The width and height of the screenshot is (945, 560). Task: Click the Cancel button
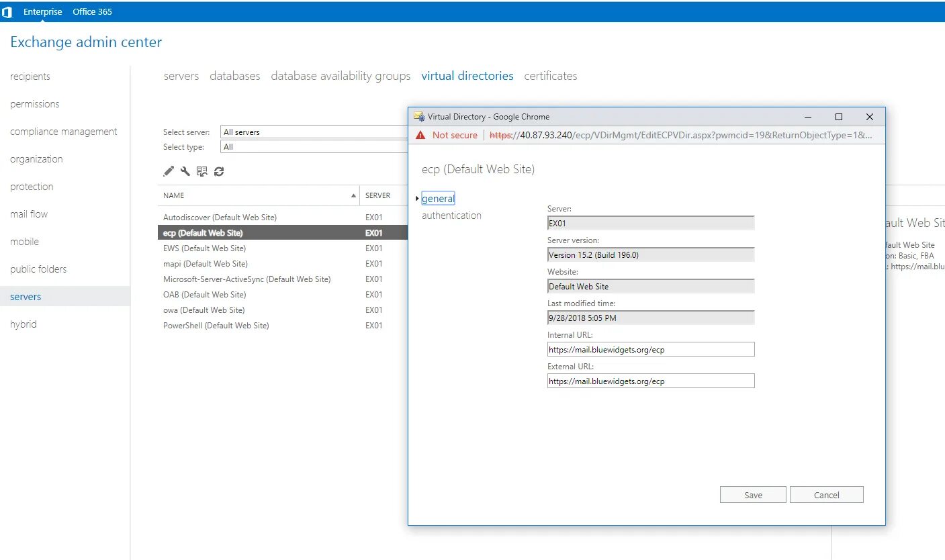pos(827,495)
